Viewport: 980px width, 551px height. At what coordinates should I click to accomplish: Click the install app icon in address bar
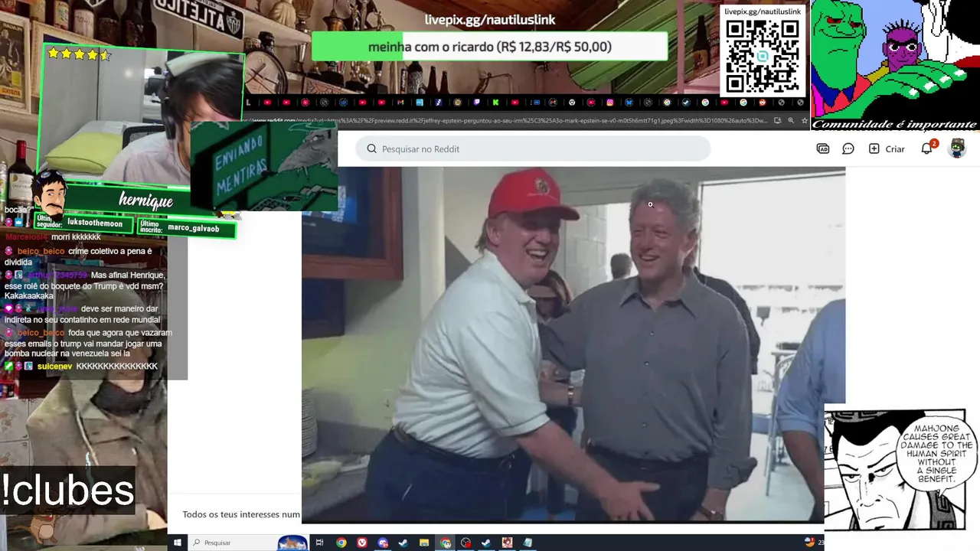click(x=778, y=120)
